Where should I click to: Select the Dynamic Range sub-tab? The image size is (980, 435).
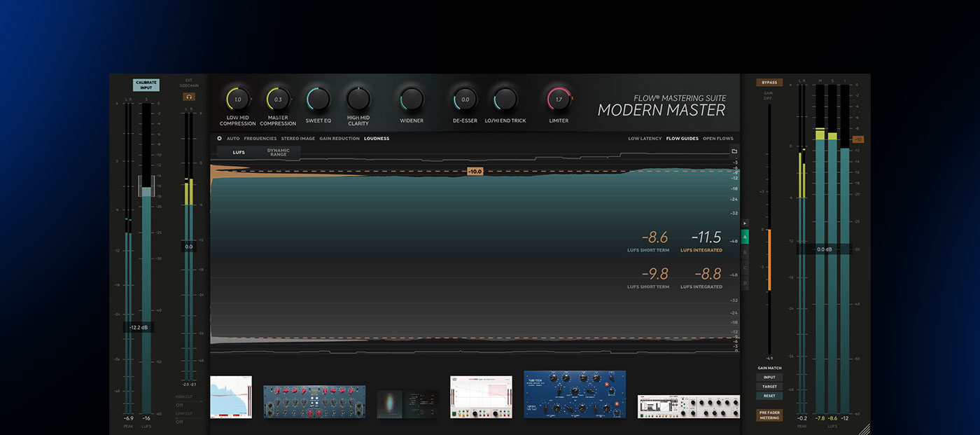[x=279, y=152]
